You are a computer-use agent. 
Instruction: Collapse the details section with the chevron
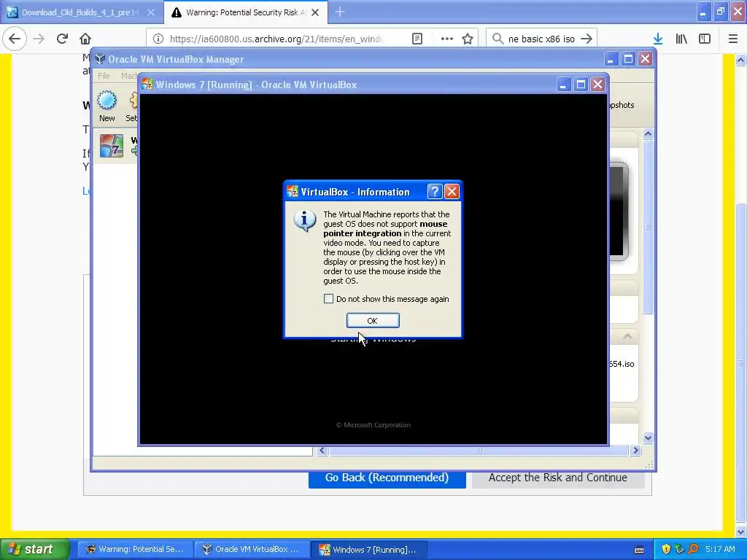pos(627,336)
